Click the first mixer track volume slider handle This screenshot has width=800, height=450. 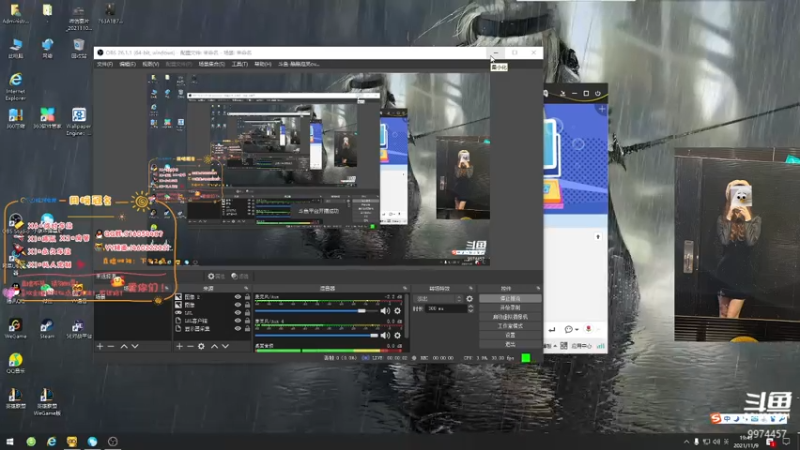point(362,311)
